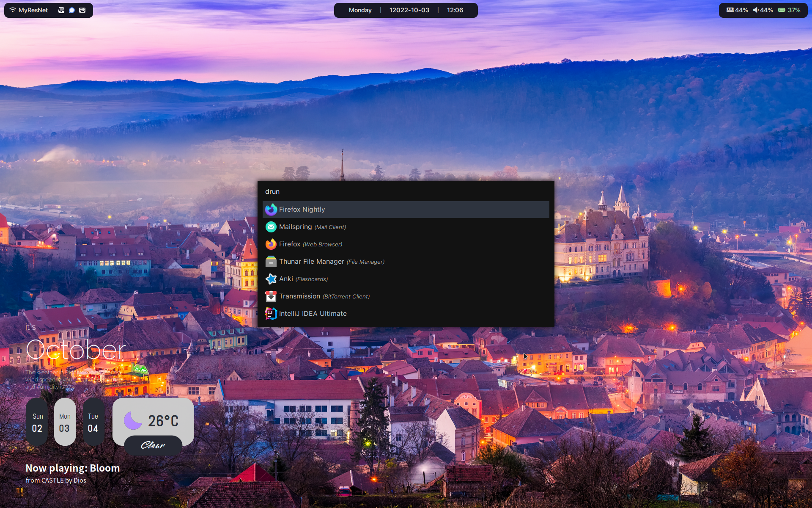Open the IntelliJ IDEA Ultimate entry

point(313,314)
